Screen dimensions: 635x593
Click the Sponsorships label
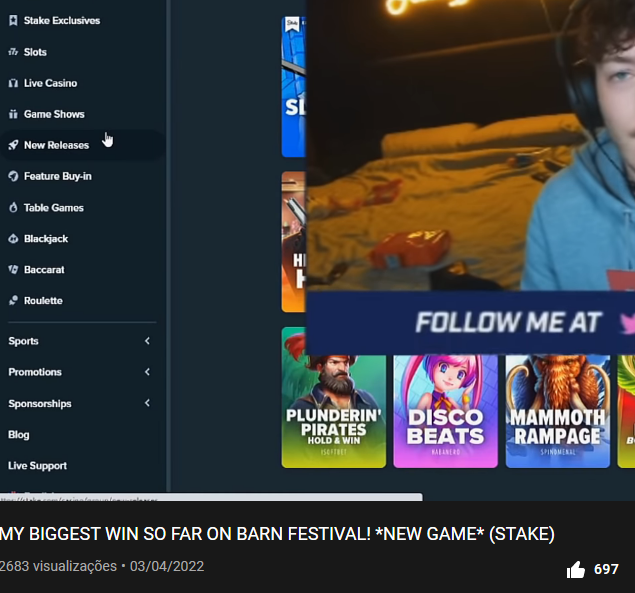pyautogui.click(x=40, y=403)
